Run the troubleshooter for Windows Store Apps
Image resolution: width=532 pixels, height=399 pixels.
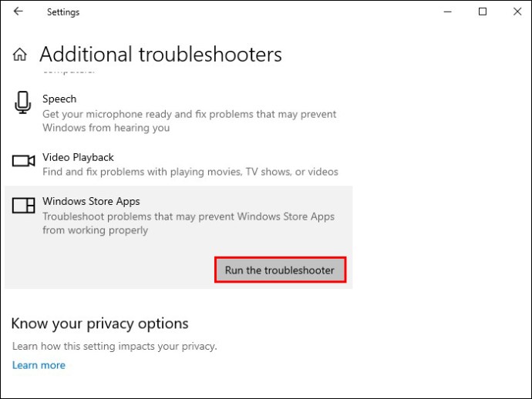point(280,270)
